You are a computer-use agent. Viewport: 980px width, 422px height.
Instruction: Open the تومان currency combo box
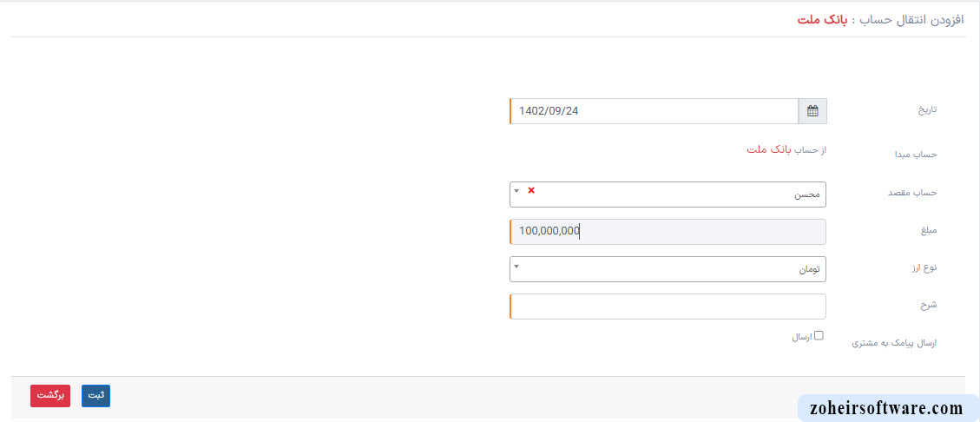coord(668,269)
